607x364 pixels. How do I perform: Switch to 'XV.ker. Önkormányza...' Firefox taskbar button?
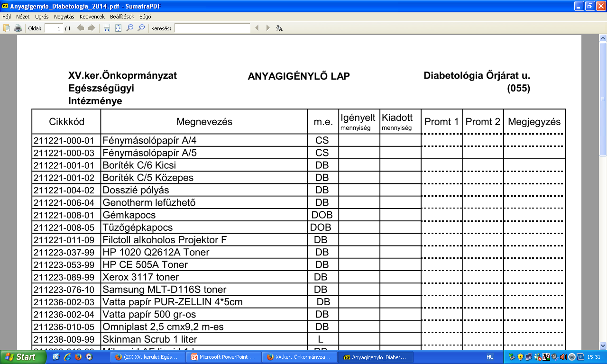coord(299,357)
